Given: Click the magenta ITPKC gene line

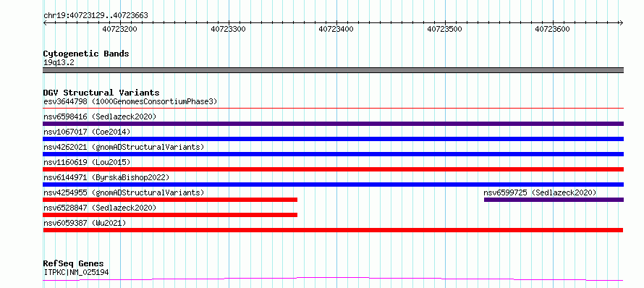Looking at the screenshot, I should tap(333, 279).
